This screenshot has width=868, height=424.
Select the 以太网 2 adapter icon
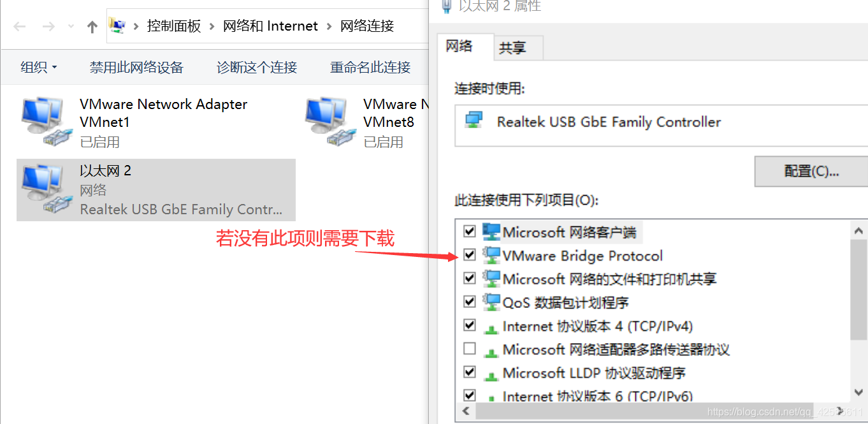click(x=43, y=189)
